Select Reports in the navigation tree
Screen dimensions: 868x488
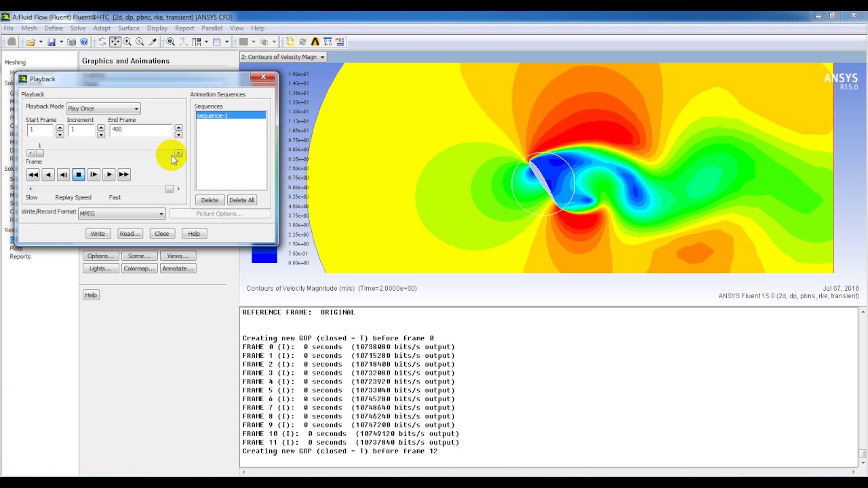click(x=20, y=256)
